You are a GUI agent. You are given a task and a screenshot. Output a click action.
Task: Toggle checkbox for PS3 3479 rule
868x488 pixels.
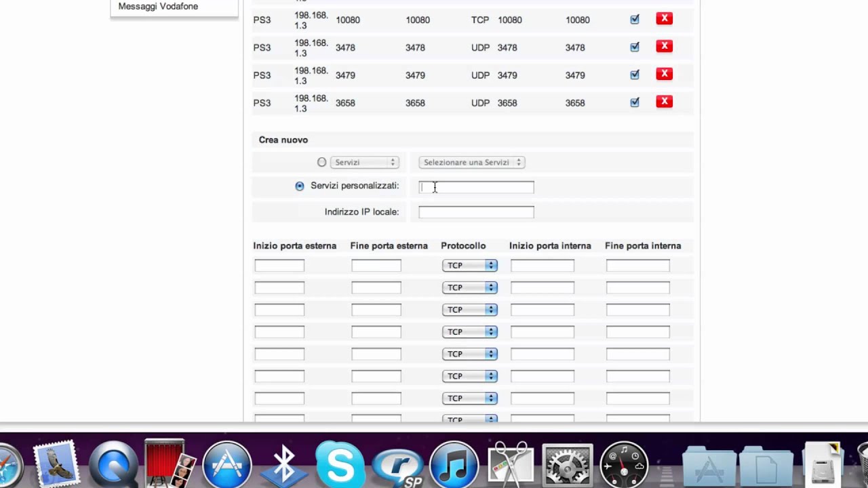[635, 75]
